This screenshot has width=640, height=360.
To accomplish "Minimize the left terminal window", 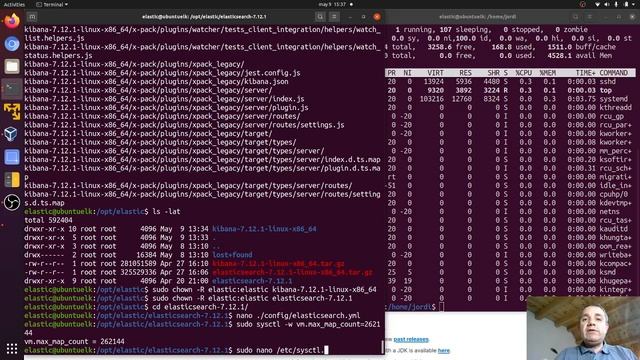I will tap(350, 17).
